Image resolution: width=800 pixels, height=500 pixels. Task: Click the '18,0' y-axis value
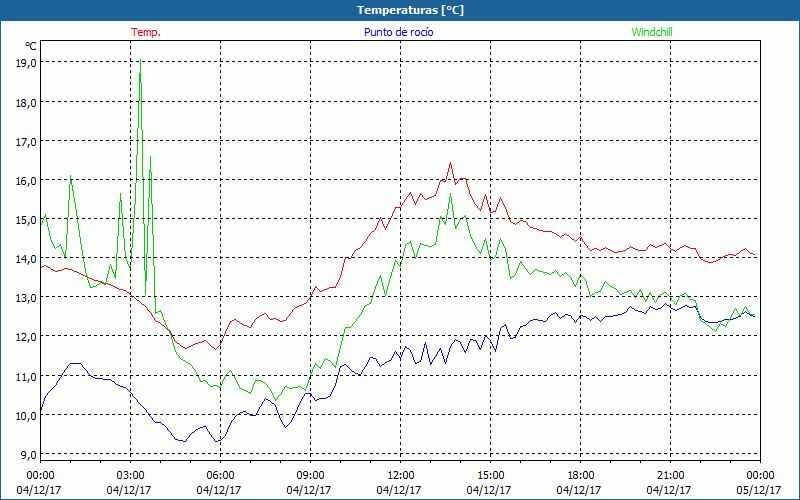(x=26, y=103)
